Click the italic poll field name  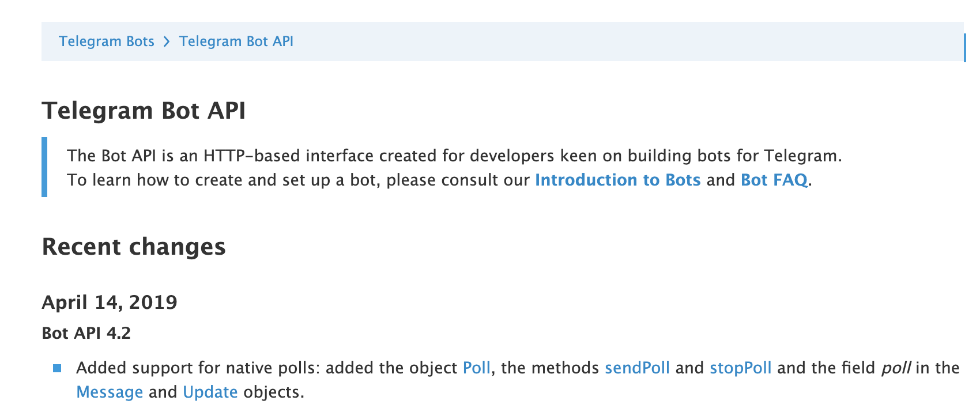tap(896, 368)
